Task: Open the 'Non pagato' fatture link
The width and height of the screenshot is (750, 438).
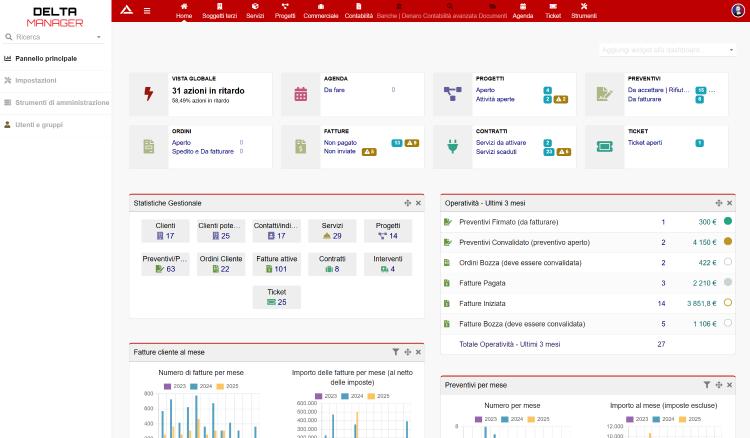Action: click(340, 143)
